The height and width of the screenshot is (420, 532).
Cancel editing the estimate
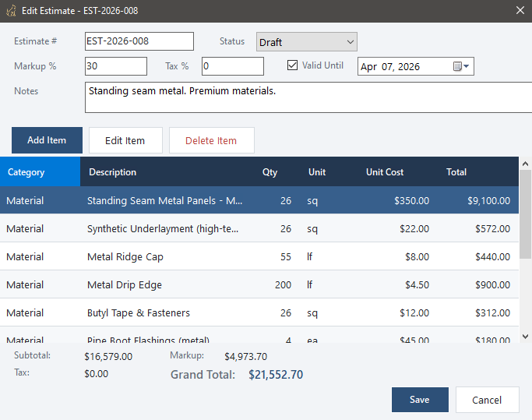[487, 400]
